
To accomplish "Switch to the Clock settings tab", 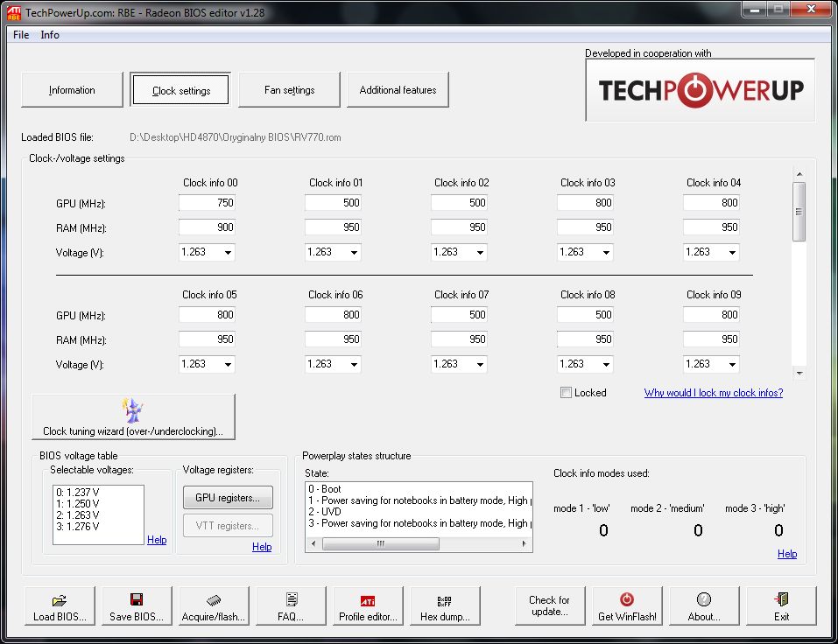I will coord(180,90).
